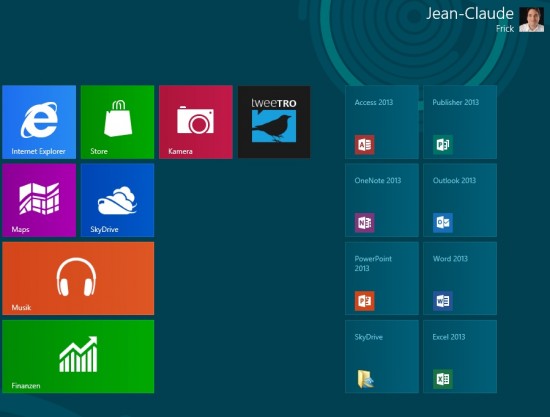Open the purple Maps tile

tap(39, 200)
